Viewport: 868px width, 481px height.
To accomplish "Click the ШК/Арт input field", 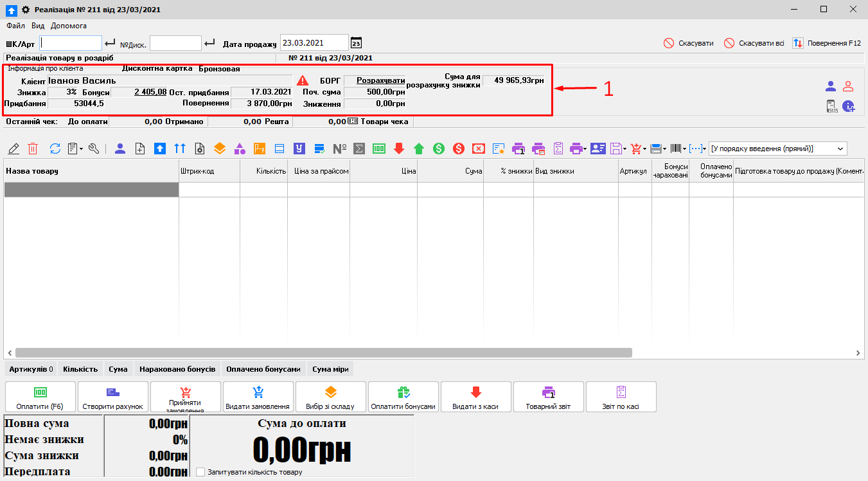I will click(x=71, y=43).
